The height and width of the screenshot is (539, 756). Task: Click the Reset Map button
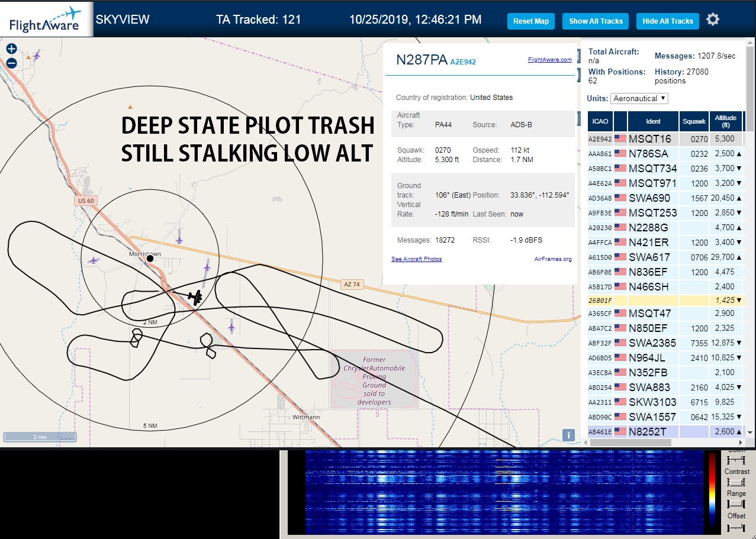point(531,21)
